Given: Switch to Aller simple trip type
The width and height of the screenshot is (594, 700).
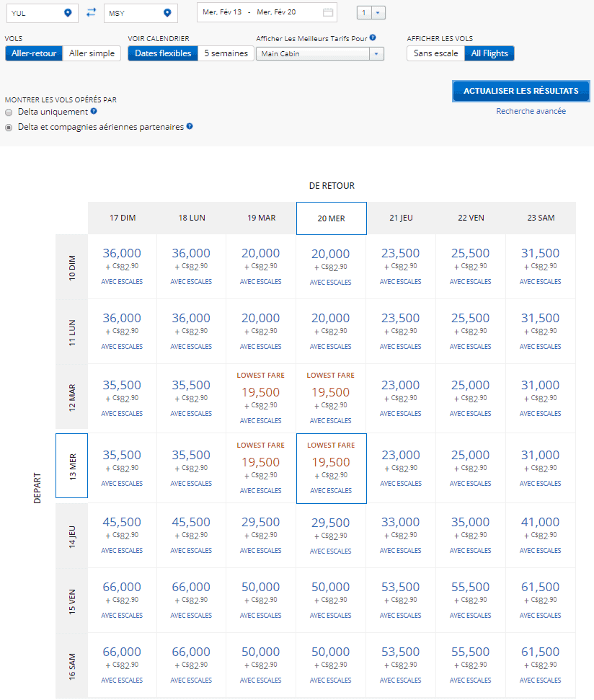Looking at the screenshot, I should 92,53.
